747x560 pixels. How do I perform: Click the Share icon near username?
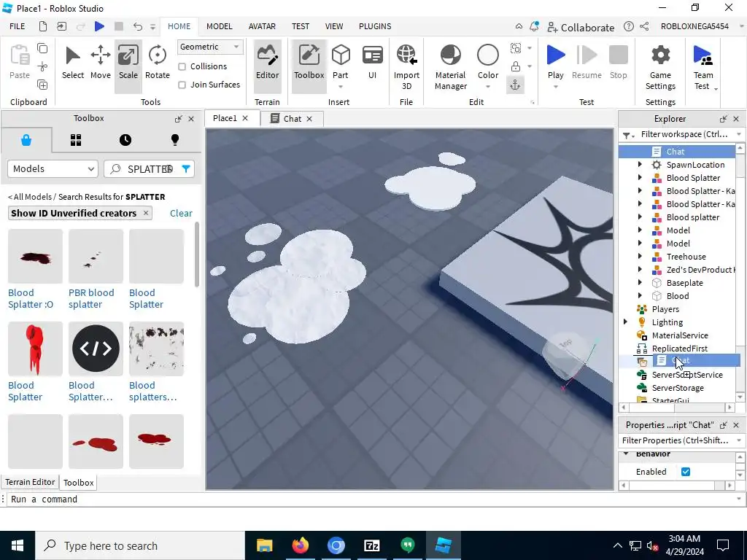click(x=644, y=26)
